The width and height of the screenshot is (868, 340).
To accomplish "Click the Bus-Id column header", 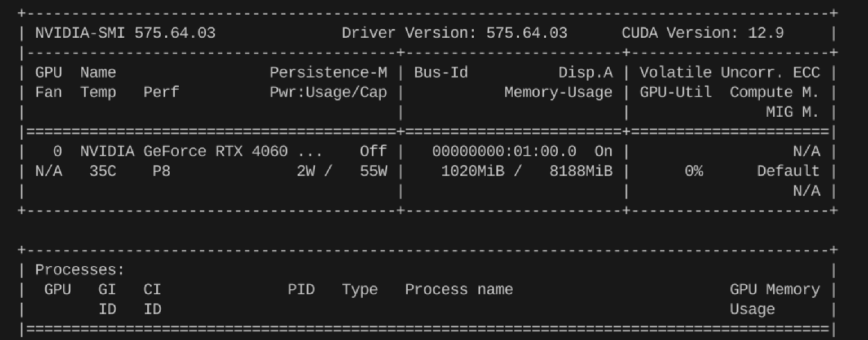I will point(440,72).
